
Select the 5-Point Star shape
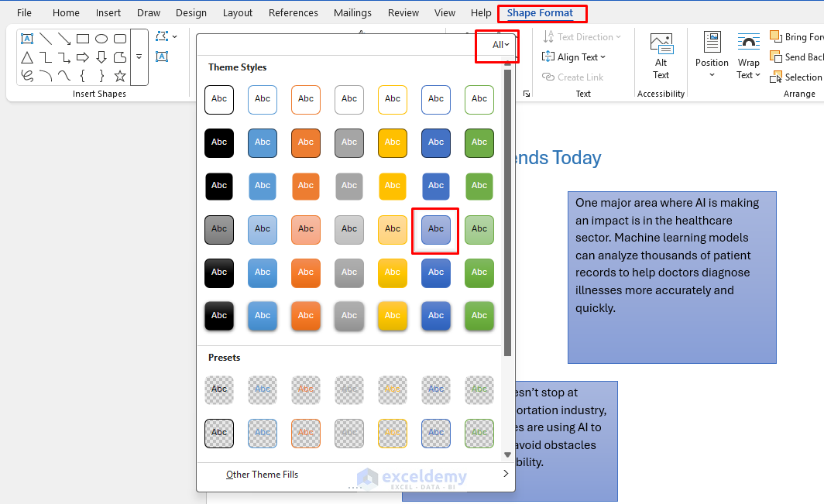pyautogui.click(x=120, y=76)
